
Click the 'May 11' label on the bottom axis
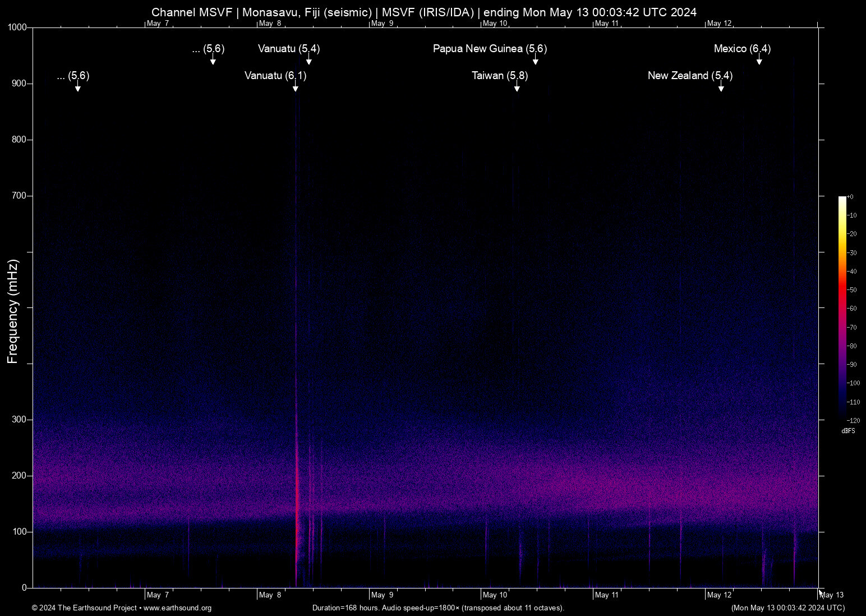pos(607,595)
